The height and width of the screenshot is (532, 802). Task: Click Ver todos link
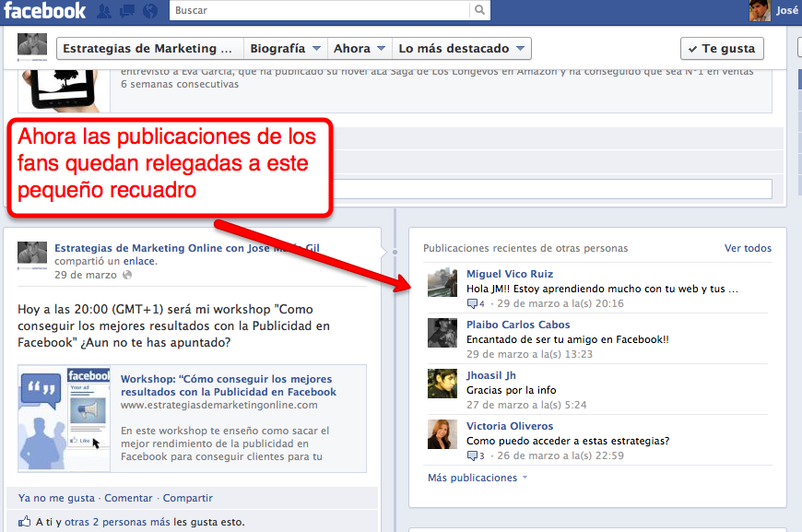[748, 248]
